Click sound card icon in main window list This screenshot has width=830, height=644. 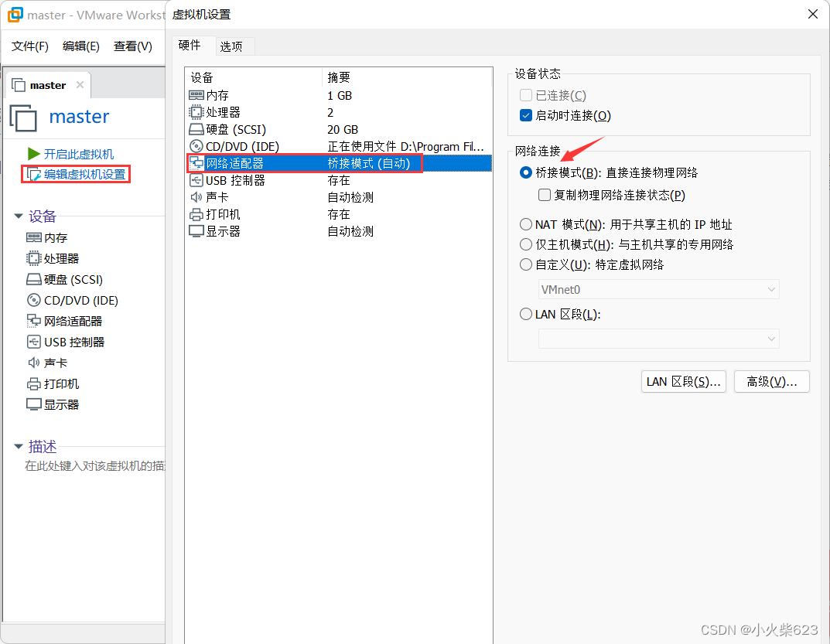(34, 363)
